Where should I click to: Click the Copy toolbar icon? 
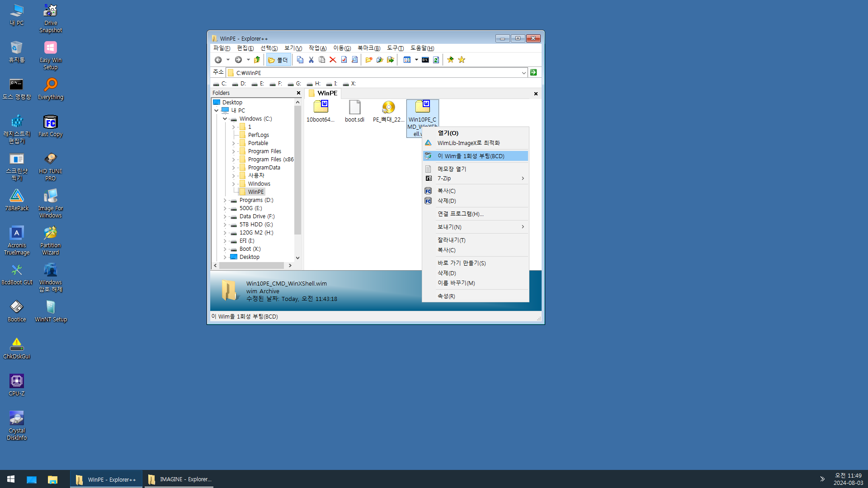pyautogui.click(x=300, y=60)
